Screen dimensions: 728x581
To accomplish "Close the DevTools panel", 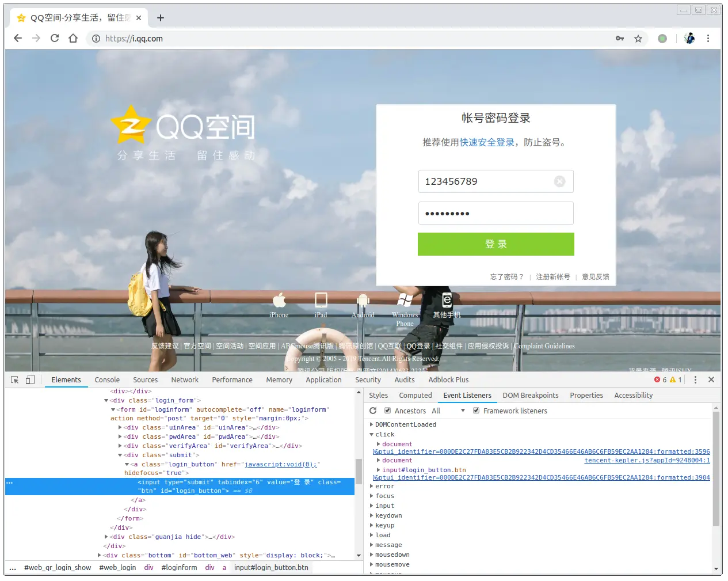I will click(711, 380).
